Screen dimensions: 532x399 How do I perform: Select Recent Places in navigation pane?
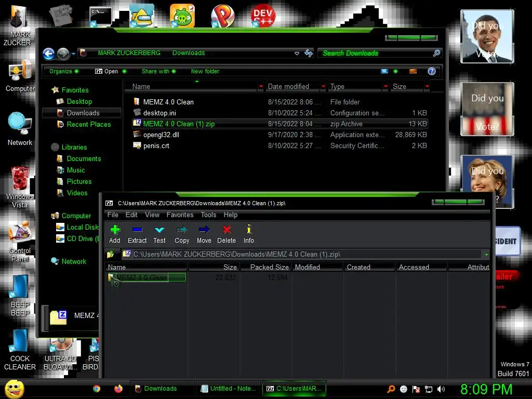coord(88,125)
